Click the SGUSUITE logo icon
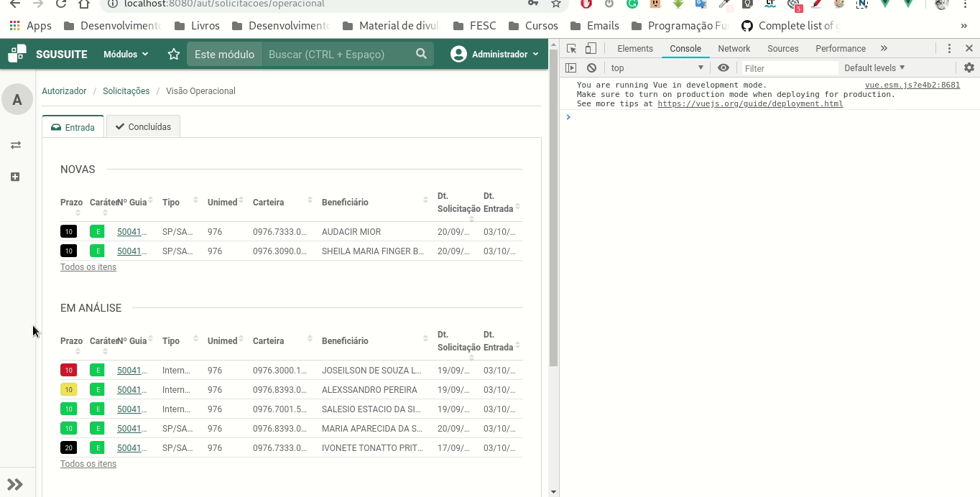Screen dimensions: 980x497 pyautogui.click(x=17, y=54)
